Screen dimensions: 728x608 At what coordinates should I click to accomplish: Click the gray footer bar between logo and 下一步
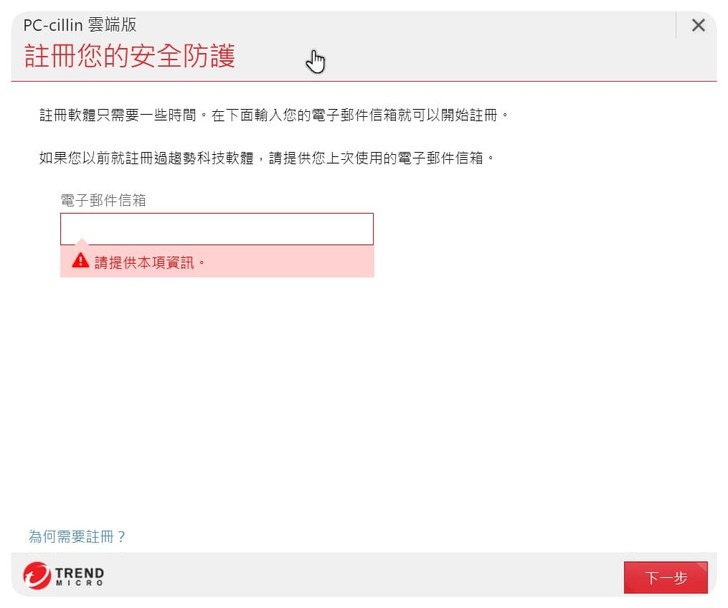tap(360, 576)
